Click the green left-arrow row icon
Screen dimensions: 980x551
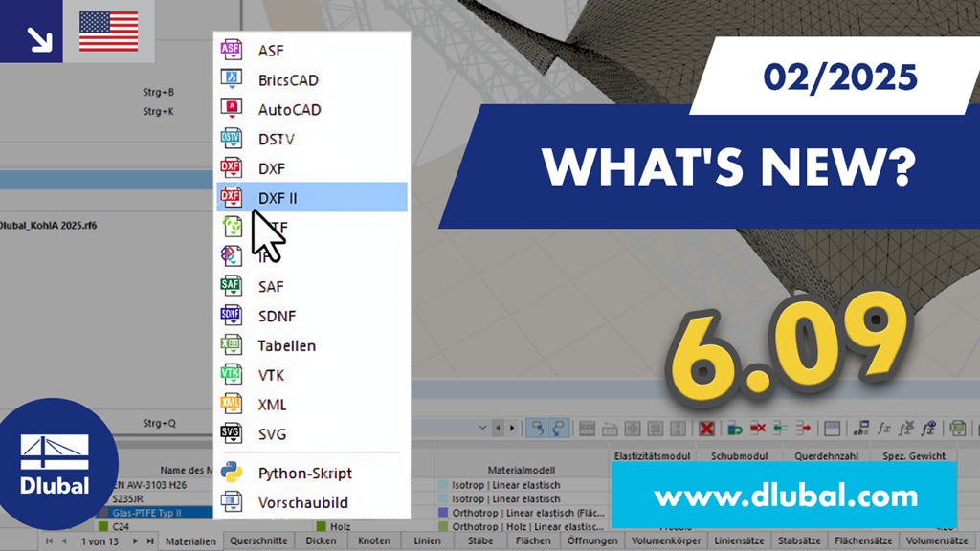click(780, 428)
